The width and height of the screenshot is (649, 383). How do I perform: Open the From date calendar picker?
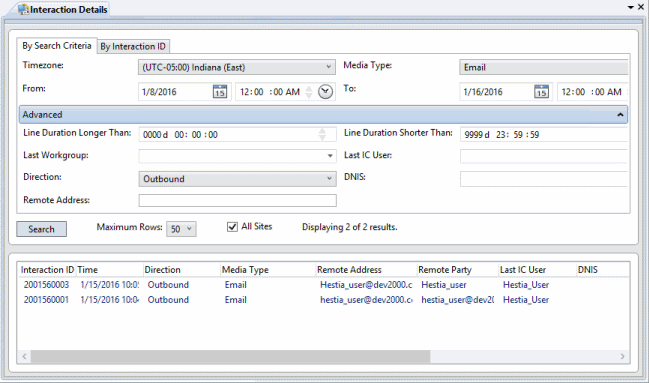pyautogui.click(x=220, y=92)
